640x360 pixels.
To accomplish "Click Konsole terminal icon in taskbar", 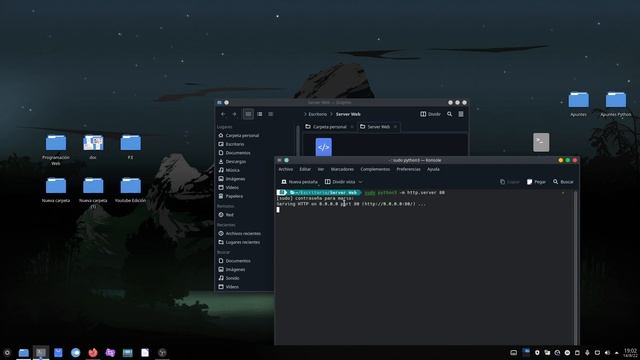I will pyautogui.click(x=41, y=353).
